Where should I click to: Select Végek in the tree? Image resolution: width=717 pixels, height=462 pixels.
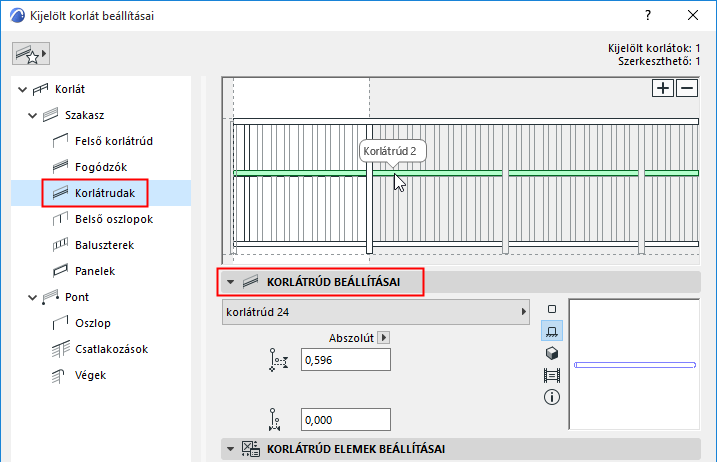tap(90, 375)
